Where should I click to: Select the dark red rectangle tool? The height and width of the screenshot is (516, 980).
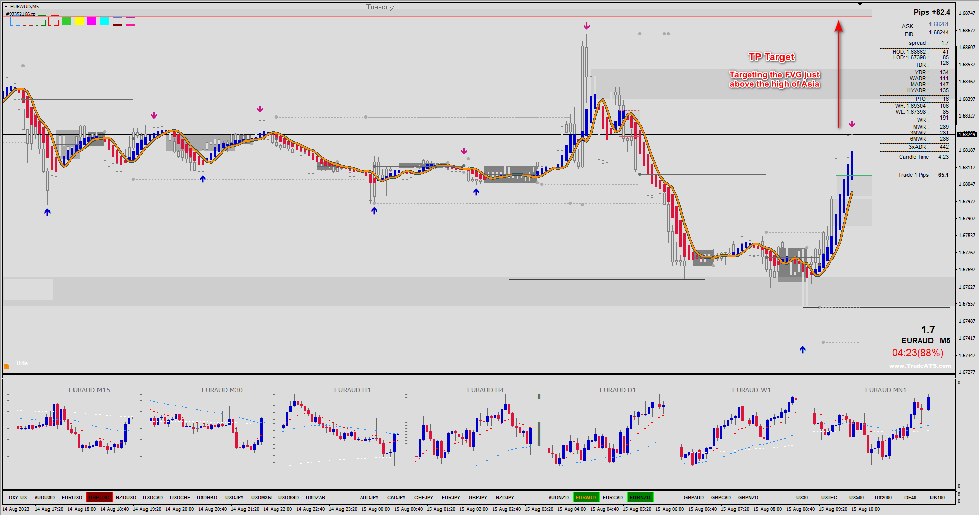tap(28, 20)
